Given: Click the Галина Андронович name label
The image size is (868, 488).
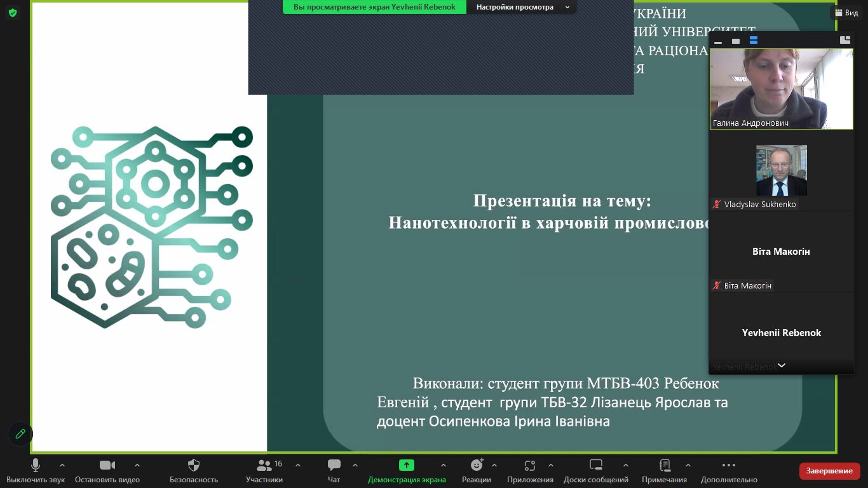Looking at the screenshot, I should click(750, 123).
